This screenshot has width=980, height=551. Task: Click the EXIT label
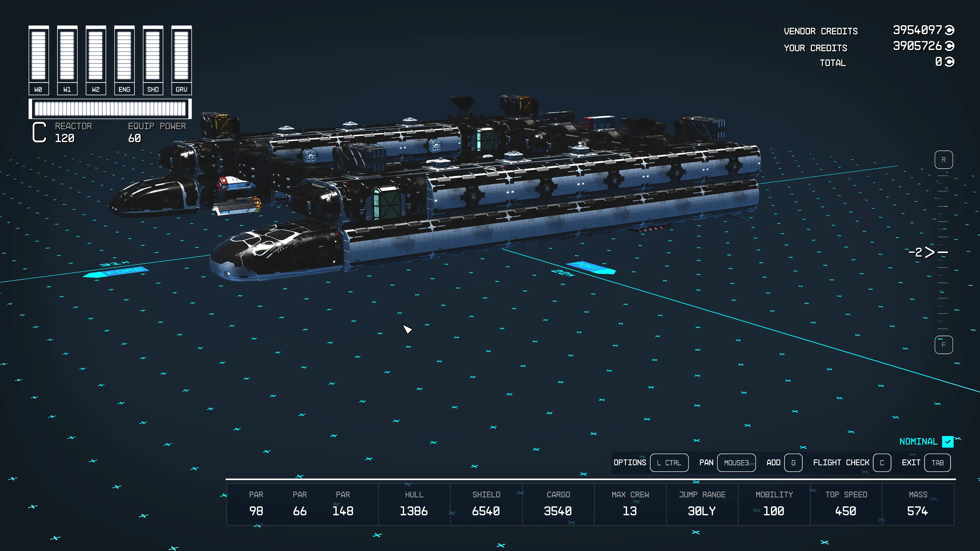pos(911,462)
